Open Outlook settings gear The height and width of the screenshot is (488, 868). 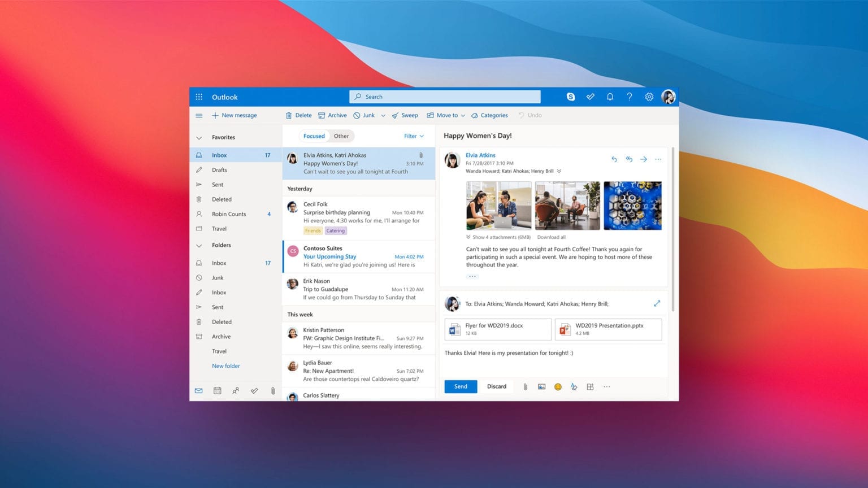pos(649,97)
